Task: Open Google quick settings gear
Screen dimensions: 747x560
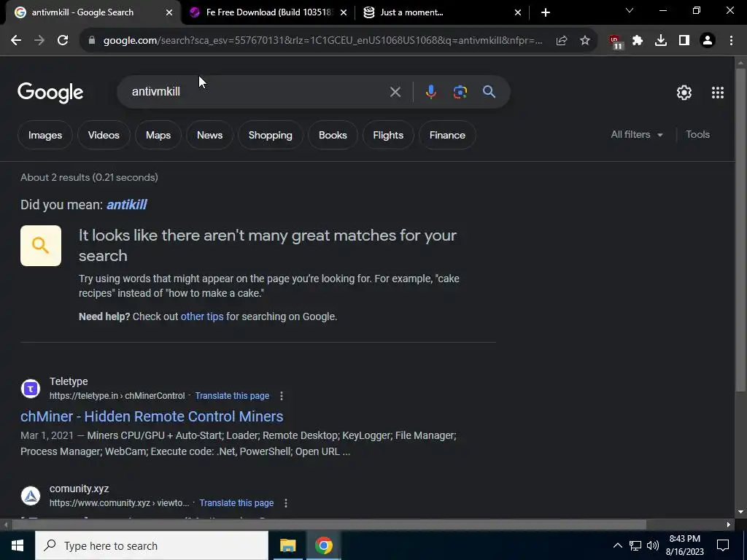Action: click(x=684, y=93)
